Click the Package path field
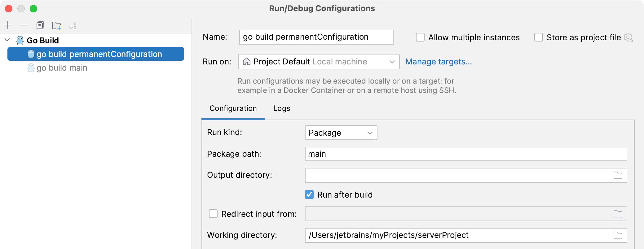The width and height of the screenshot is (644, 249). (x=466, y=154)
